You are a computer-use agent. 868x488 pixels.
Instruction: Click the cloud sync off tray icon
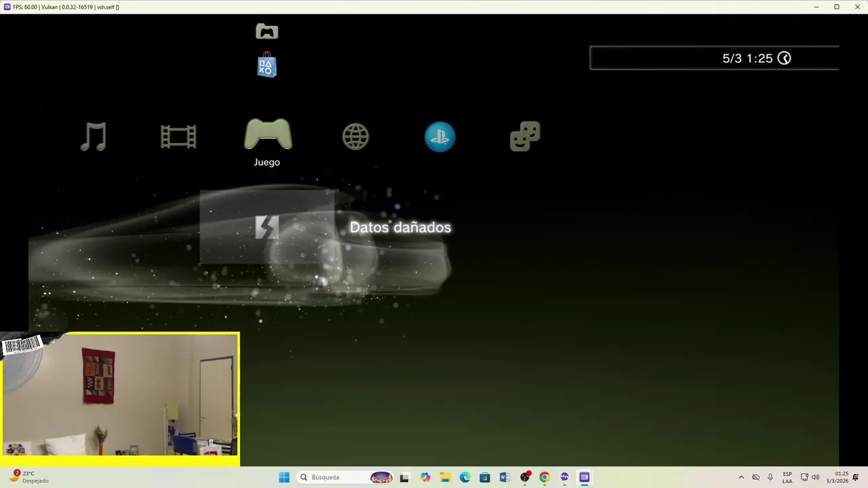point(755,477)
